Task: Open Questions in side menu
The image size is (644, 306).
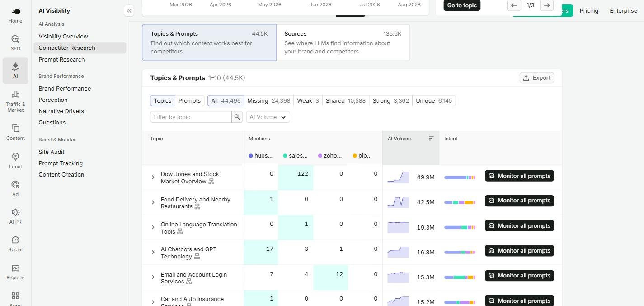Action: pos(52,122)
